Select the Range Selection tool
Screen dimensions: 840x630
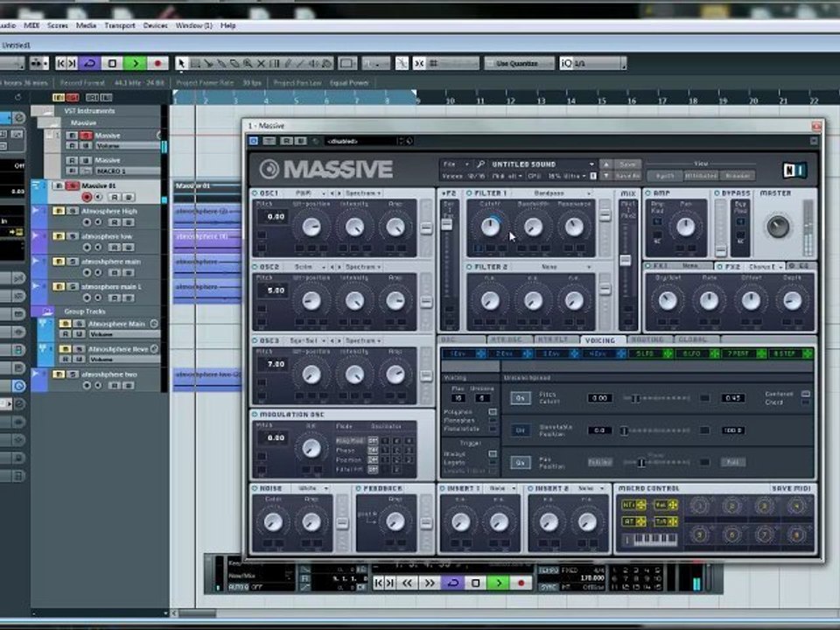pos(195,63)
